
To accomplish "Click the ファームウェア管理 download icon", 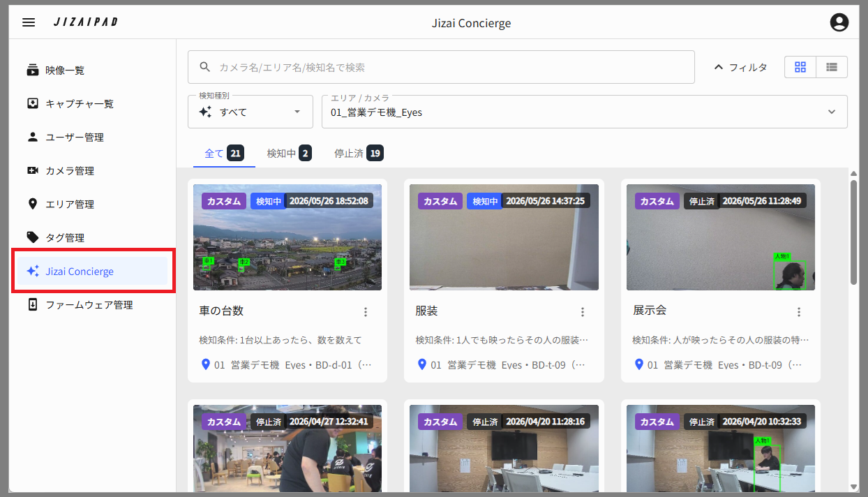I will click(x=33, y=304).
